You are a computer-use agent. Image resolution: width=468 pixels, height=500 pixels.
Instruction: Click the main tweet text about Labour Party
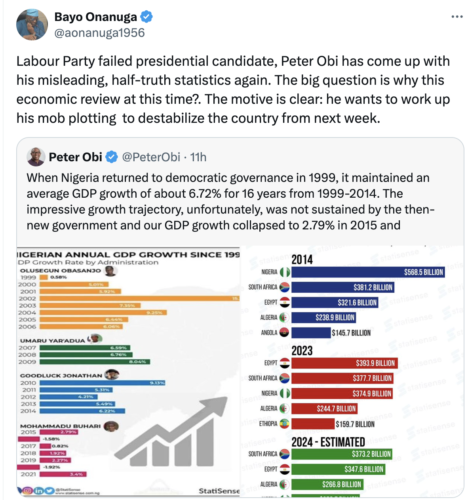(x=233, y=90)
